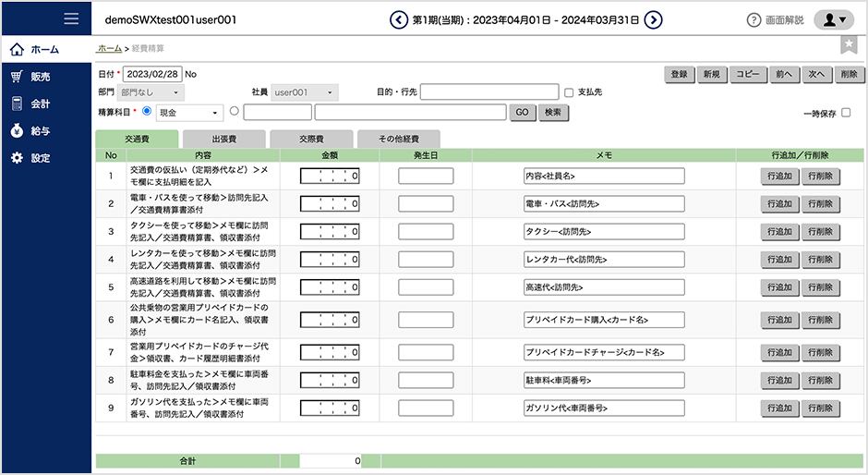Screen dimensions: 868x475
Task: Click the 次へ button
Action: [x=816, y=74]
